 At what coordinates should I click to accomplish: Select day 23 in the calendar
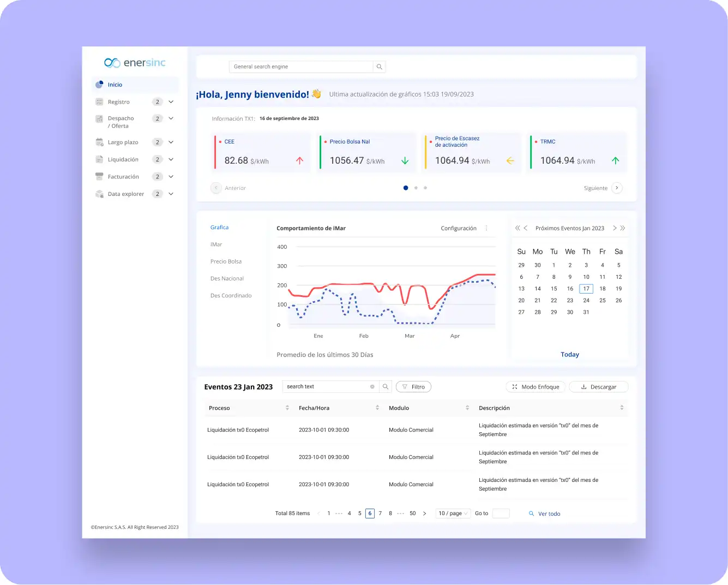click(x=570, y=300)
